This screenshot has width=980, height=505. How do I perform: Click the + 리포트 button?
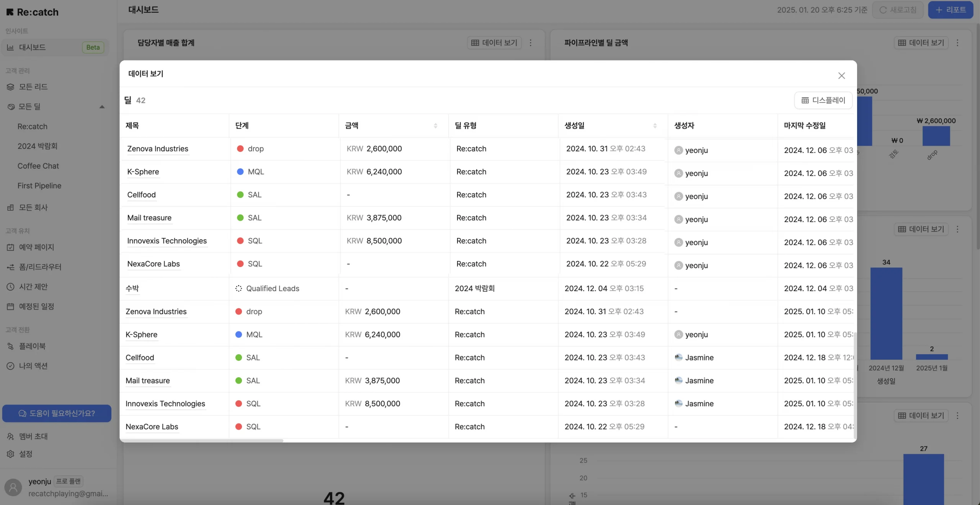(951, 10)
